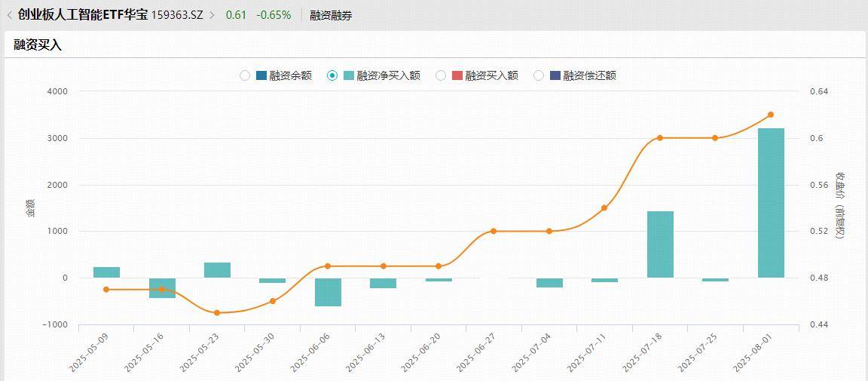Click the dark blue 融资余额 legend swatch
Image resolution: width=868 pixels, height=381 pixels.
tap(261, 75)
